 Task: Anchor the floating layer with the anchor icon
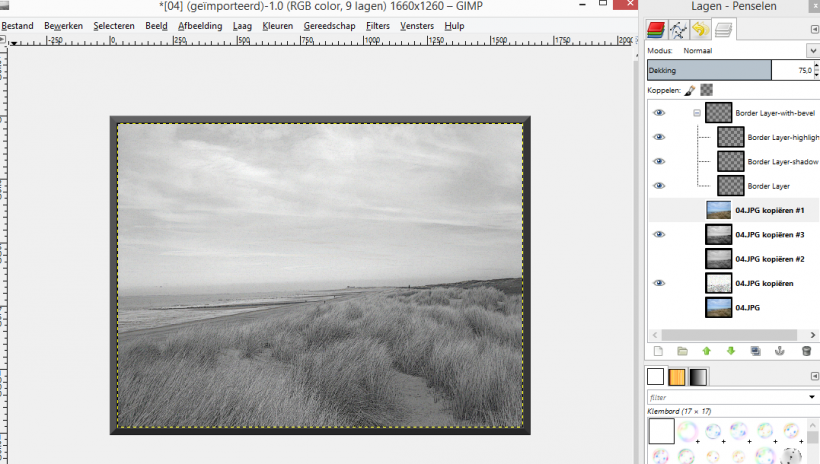click(780, 351)
